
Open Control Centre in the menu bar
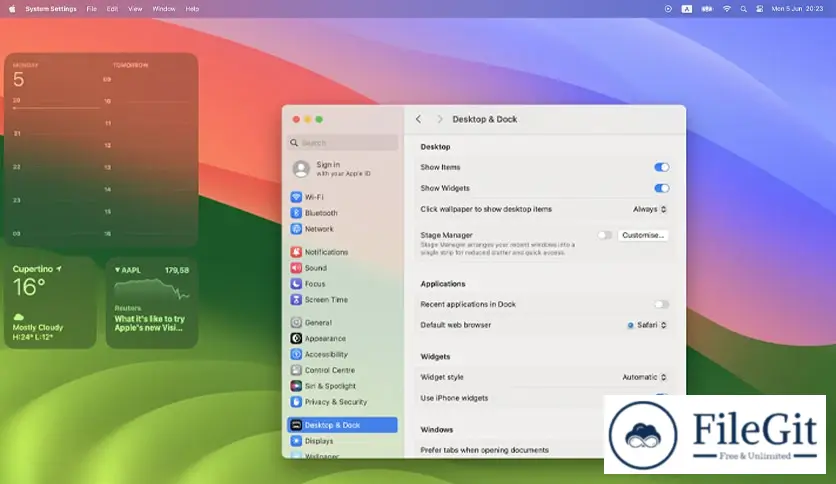759,9
